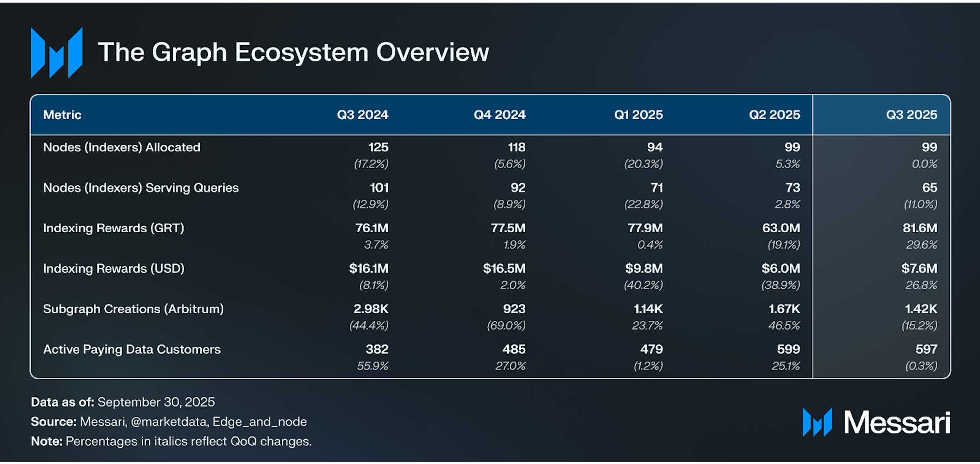
Task: Click the '$16.5M' USD rewards value
Action: (x=504, y=268)
